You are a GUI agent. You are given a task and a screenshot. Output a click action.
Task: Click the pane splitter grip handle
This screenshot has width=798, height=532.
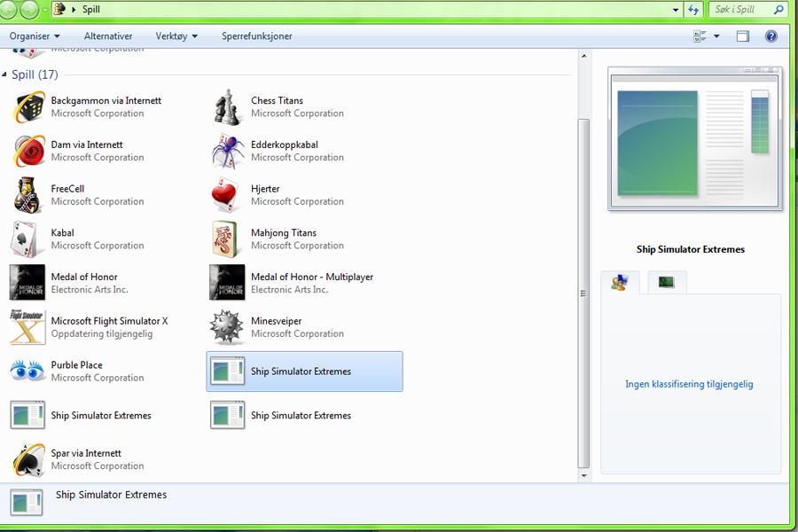click(583, 293)
